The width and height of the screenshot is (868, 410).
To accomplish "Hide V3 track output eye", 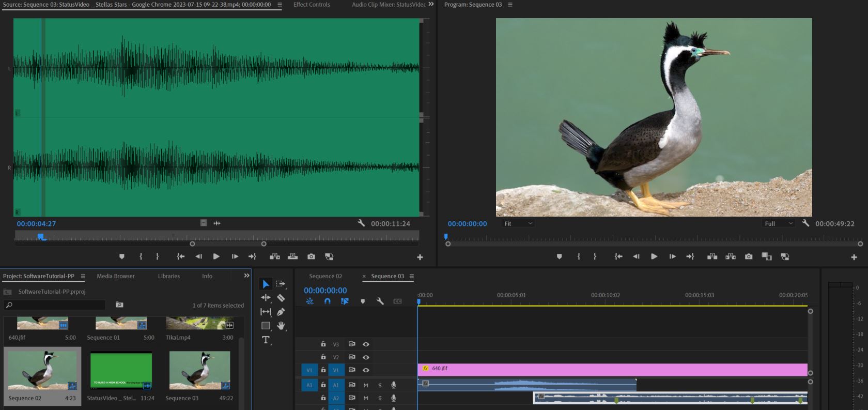I will click(366, 344).
